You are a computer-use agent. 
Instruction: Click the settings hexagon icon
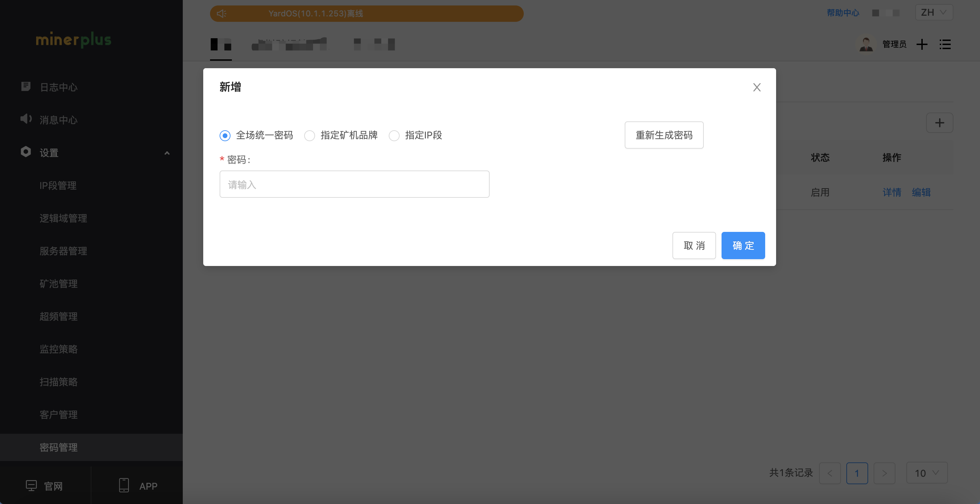[x=26, y=152]
